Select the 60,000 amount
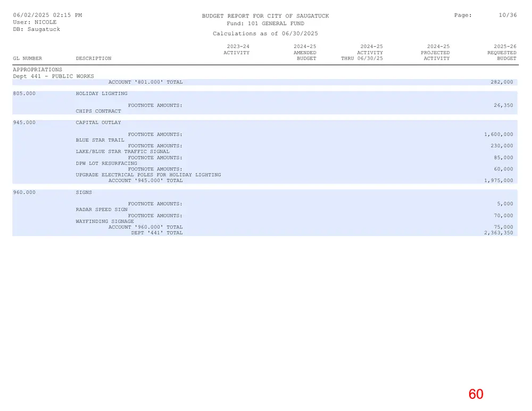532x411 pixels. click(503, 169)
